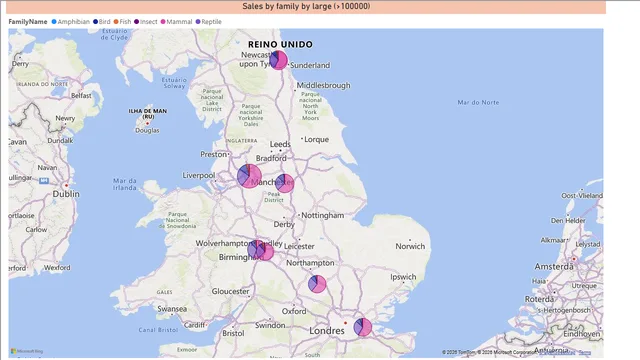This screenshot has width=640, height=360.
Task: Click the Leicester city label
Action: (x=299, y=246)
